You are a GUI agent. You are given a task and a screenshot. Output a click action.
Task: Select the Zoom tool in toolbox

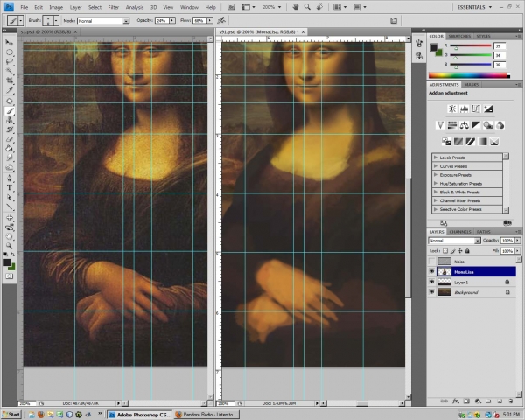pyautogui.click(x=9, y=246)
